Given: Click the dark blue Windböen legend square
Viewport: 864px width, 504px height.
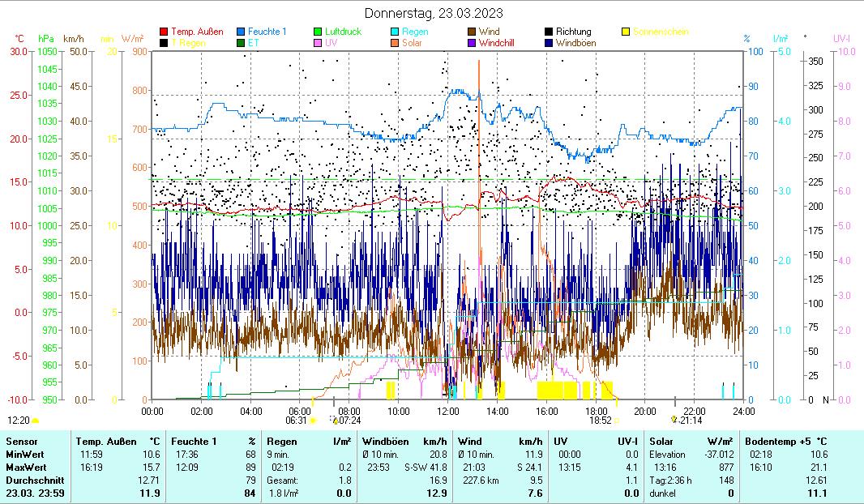Looking at the screenshot, I should 549,42.
